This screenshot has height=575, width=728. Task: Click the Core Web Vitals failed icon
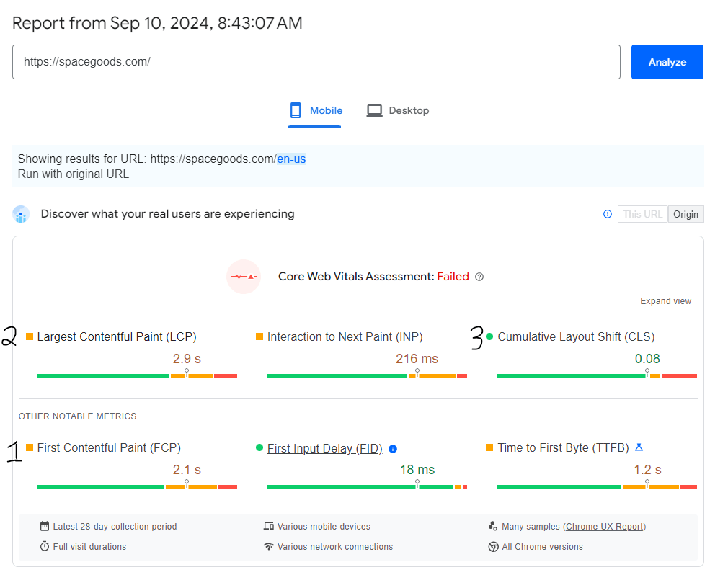(244, 277)
